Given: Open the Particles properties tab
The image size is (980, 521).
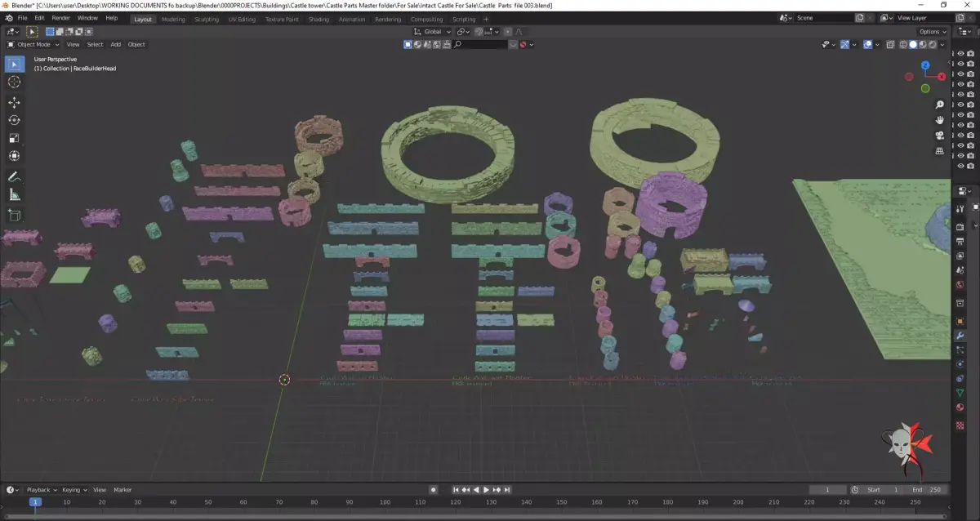Looking at the screenshot, I should pos(960,350).
